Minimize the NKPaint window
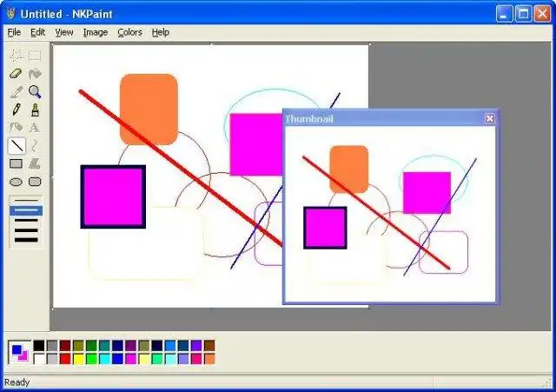 [x=504, y=14]
